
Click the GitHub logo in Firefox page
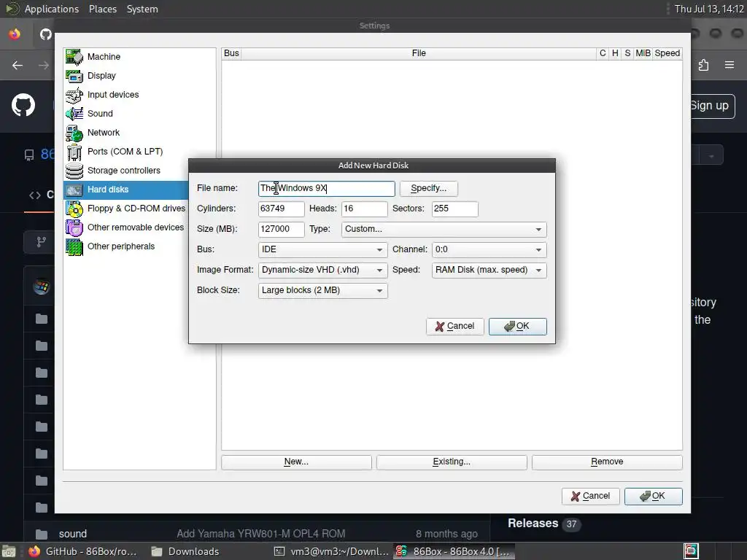(23, 105)
